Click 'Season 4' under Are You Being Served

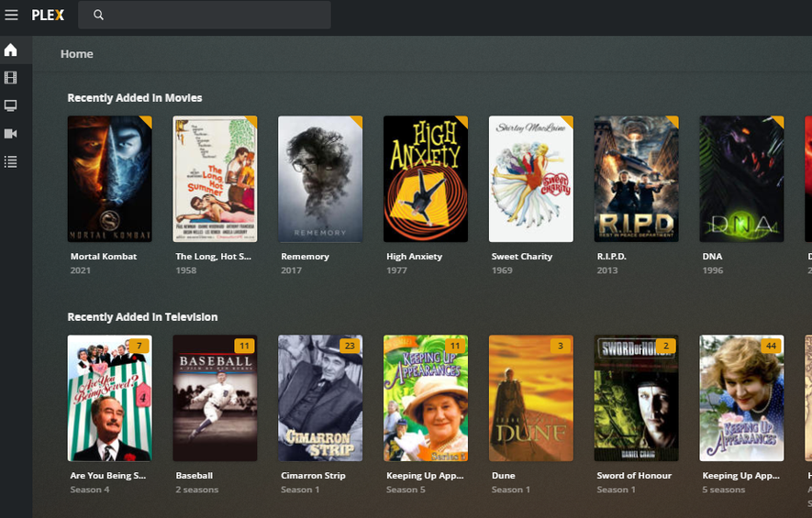click(90, 490)
